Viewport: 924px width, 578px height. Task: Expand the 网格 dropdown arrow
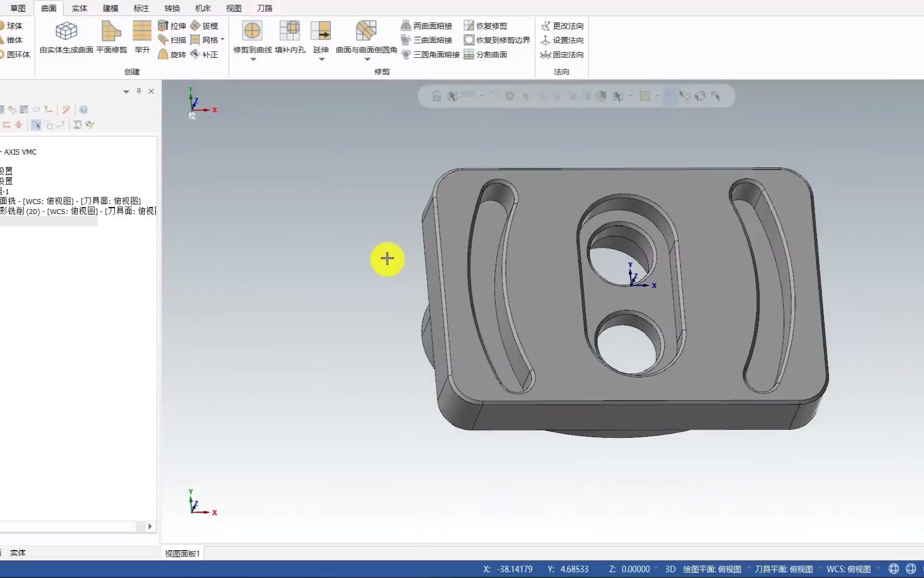pyautogui.click(x=222, y=40)
